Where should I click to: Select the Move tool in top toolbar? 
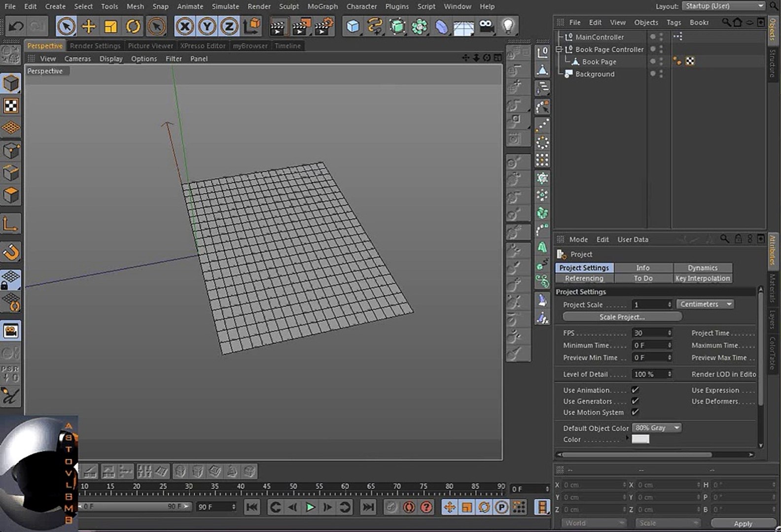point(88,26)
